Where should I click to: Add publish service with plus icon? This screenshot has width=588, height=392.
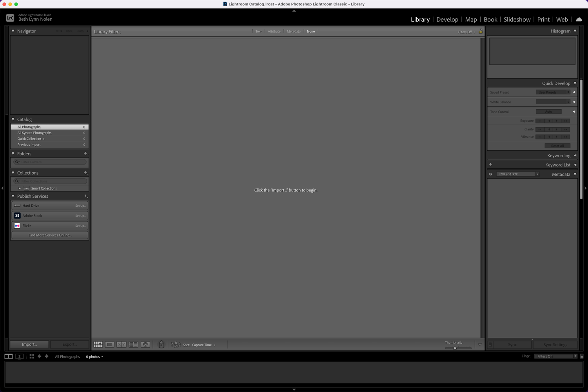[85, 196]
